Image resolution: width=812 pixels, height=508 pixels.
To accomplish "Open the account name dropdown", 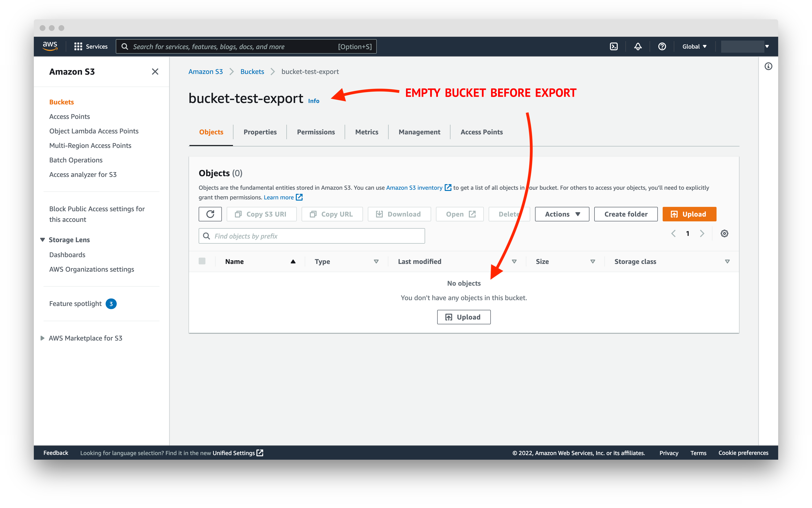I will [x=745, y=46].
